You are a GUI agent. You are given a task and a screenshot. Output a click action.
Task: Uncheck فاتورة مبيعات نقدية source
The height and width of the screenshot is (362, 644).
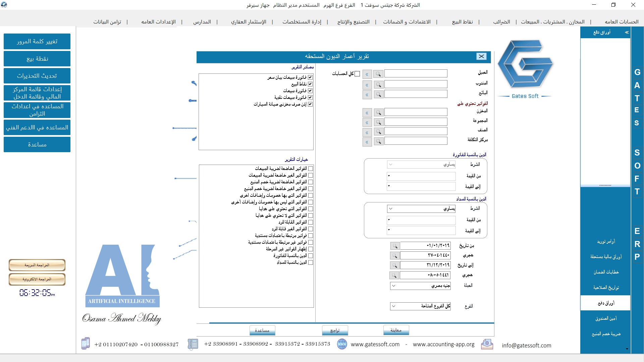tap(310, 97)
